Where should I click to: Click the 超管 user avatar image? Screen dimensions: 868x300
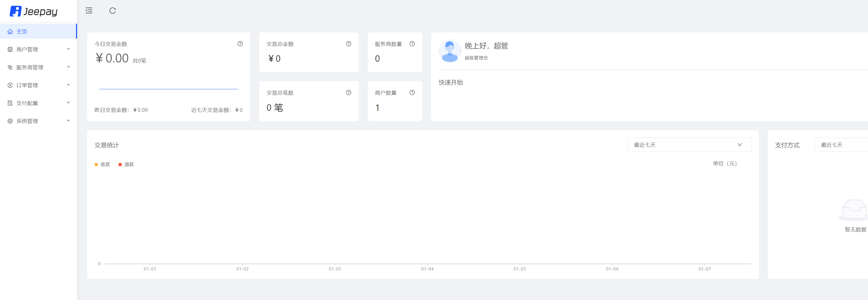pos(449,51)
